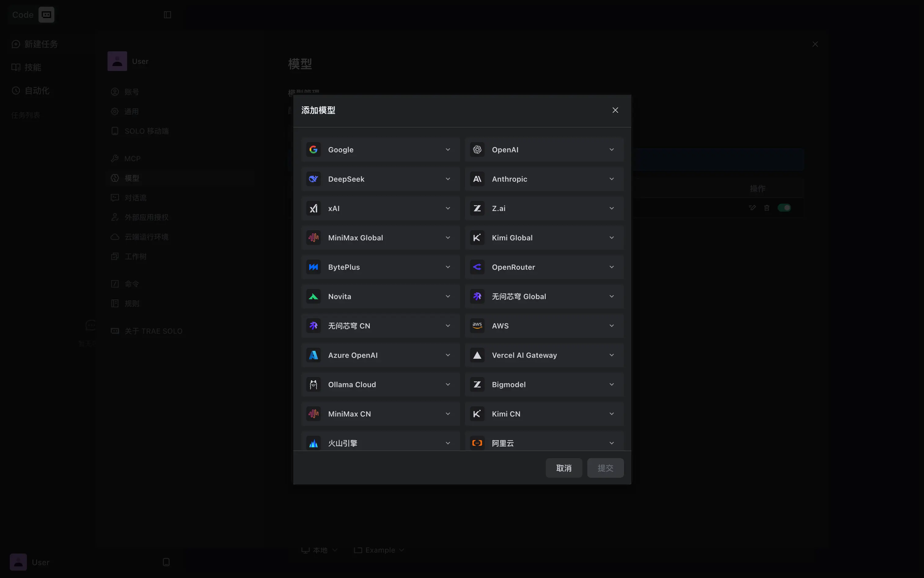Expand the Azure OpenAI provider chevron
Screen dimensions: 924x578
point(448,355)
